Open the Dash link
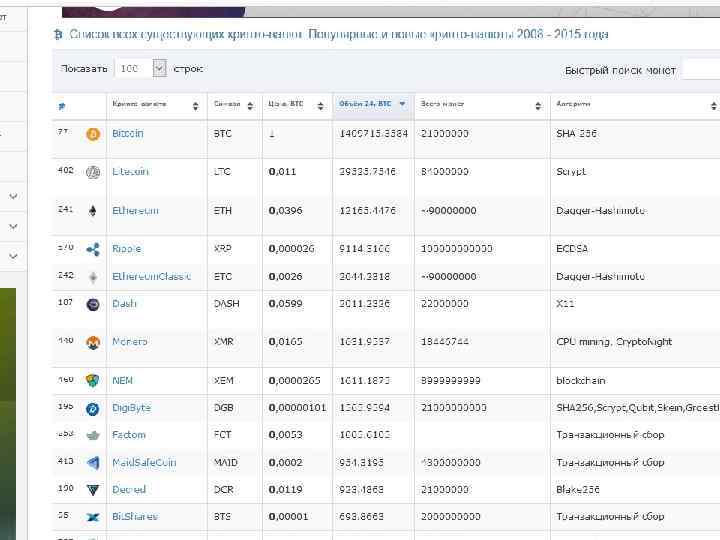720x540 pixels. coord(124,304)
